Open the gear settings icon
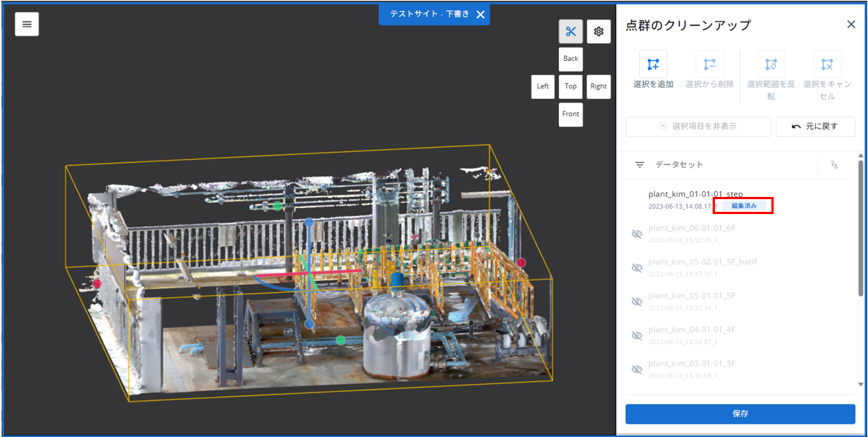Screen dimensions: 868x437 coord(598,31)
